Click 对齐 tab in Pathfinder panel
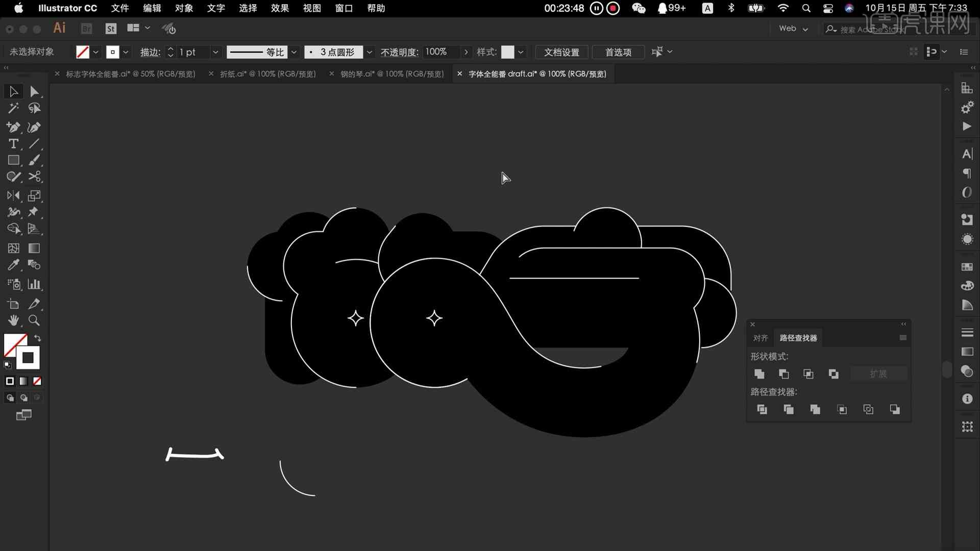 (760, 337)
